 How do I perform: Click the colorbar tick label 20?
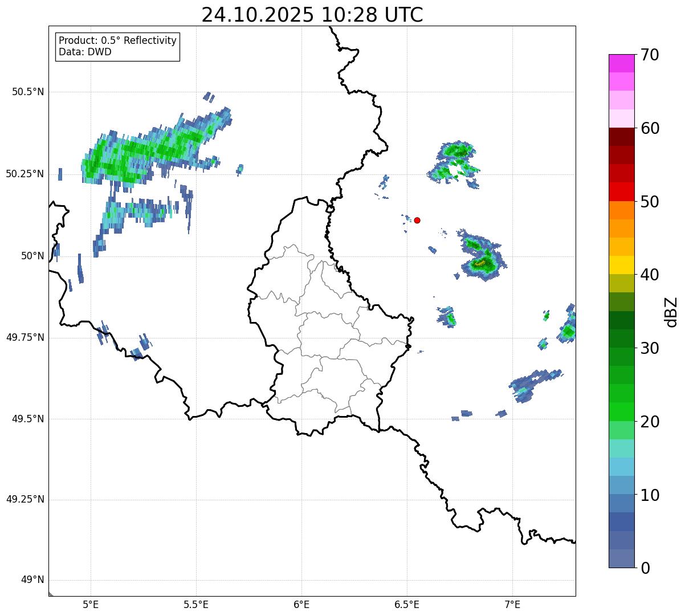point(650,422)
